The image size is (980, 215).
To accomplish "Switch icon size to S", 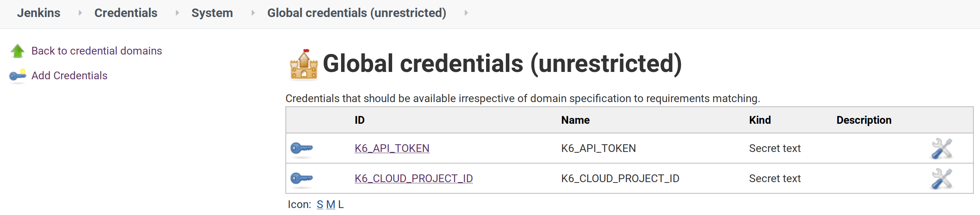I will [320, 205].
